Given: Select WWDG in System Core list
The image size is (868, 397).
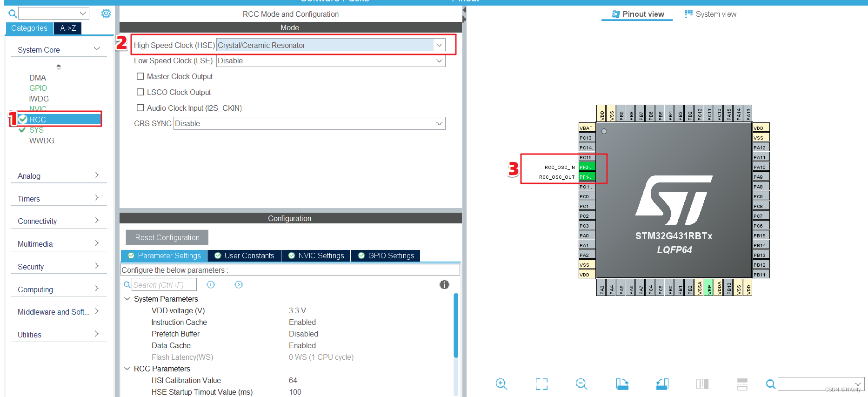Looking at the screenshot, I should 42,141.
